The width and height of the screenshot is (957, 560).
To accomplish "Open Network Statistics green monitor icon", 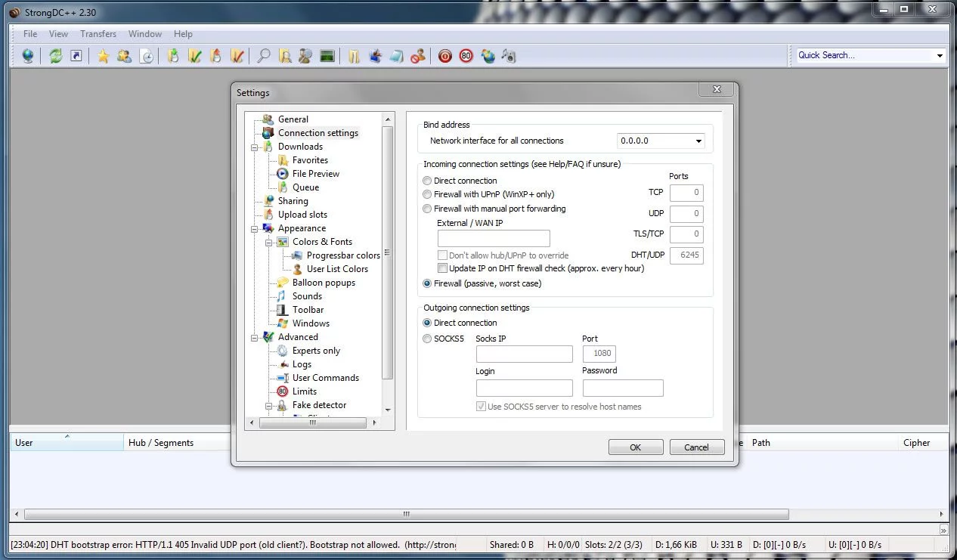I will [327, 56].
